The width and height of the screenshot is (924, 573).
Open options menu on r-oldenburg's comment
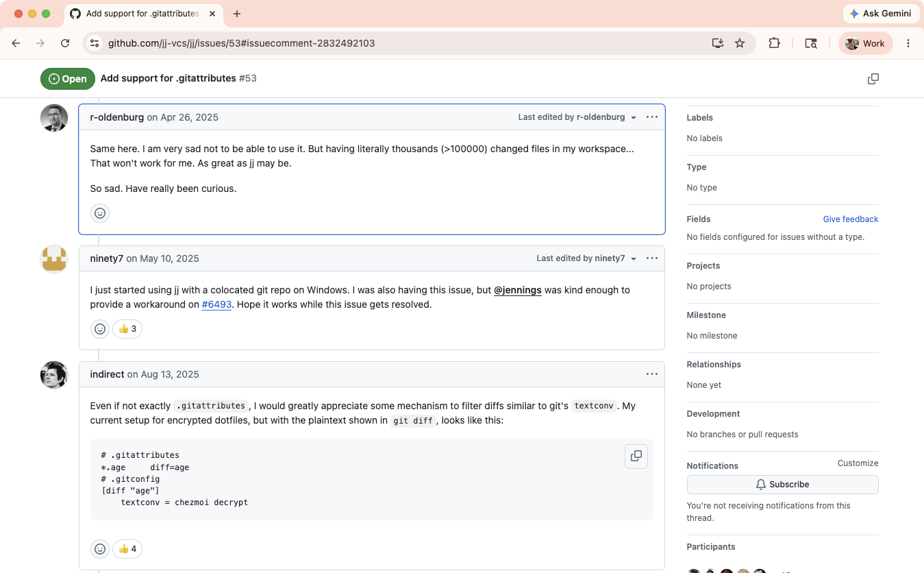pyautogui.click(x=652, y=117)
